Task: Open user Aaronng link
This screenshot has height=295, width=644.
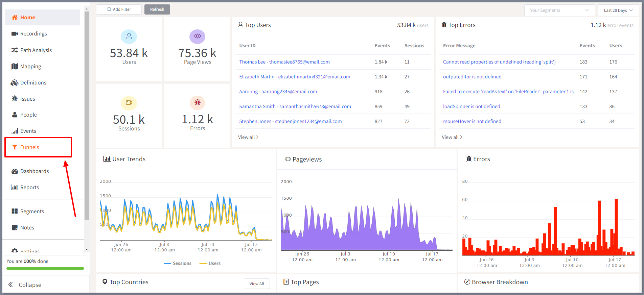Action: click(x=278, y=92)
